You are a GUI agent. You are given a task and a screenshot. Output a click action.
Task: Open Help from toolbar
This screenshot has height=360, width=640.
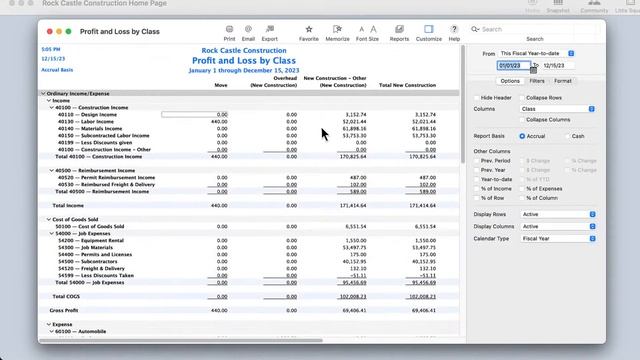pos(454,33)
